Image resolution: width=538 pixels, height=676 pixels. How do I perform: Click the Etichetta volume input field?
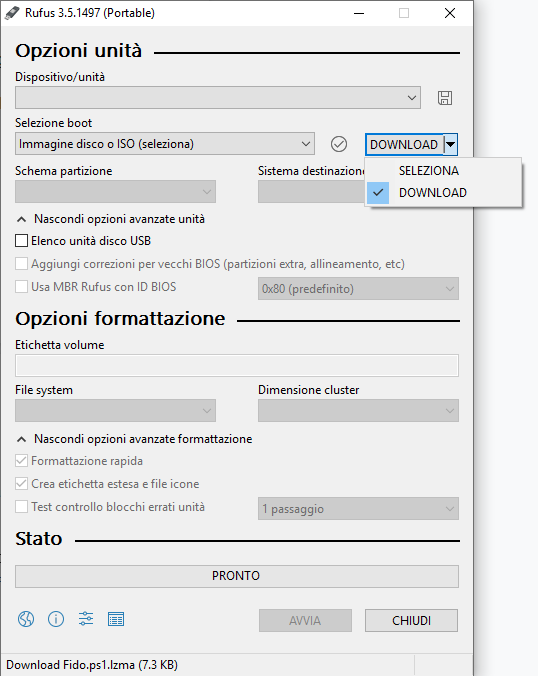coord(237,366)
